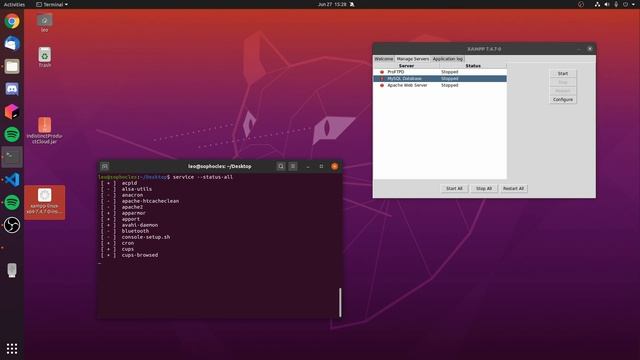Image resolution: width=640 pixels, height=360 pixels.
Task: Click the Apache Web Server red status indicator
Action: (382, 85)
